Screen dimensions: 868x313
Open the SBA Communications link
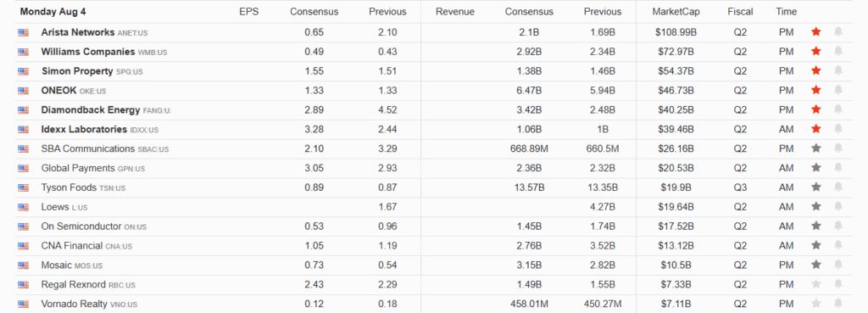88,149
